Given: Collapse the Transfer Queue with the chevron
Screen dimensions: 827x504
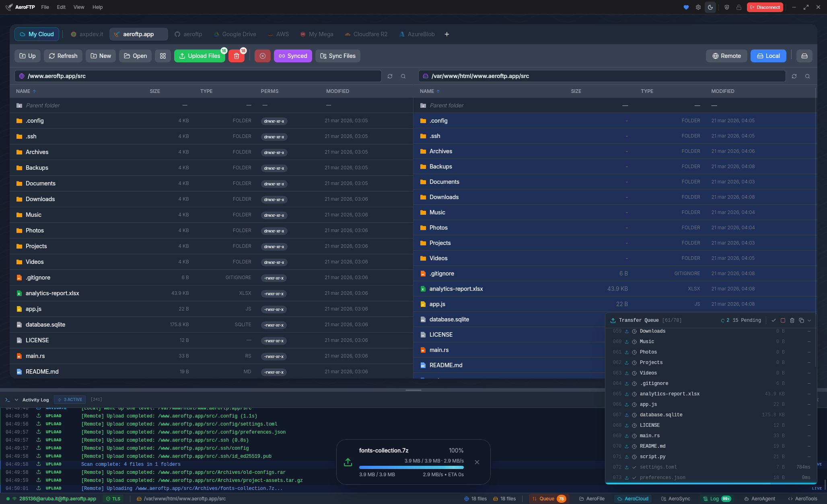Looking at the screenshot, I should [809, 320].
